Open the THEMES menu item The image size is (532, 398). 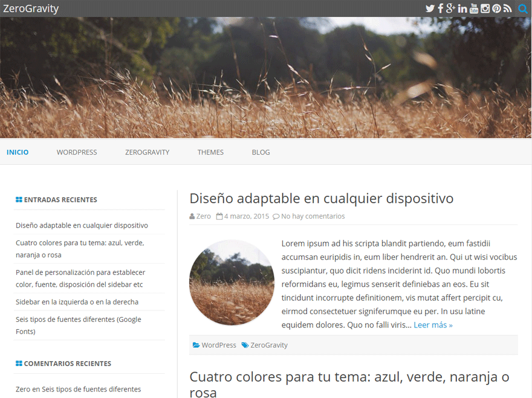point(210,152)
